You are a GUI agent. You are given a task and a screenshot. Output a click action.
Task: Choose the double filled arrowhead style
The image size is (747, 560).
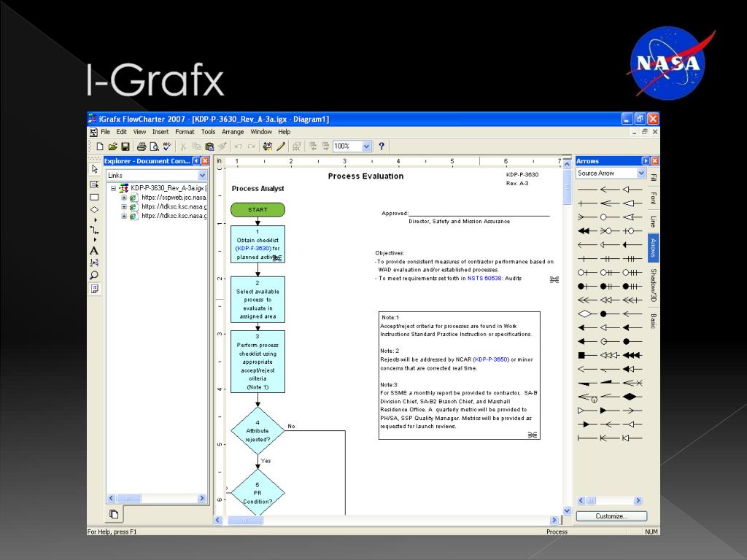tap(587, 231)
